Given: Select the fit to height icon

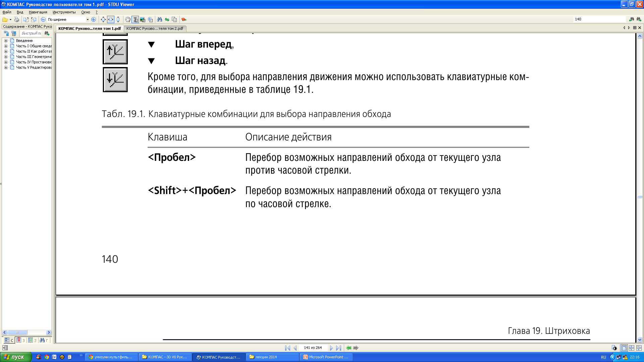Looking at the screenshot, I should click(118, 19).
